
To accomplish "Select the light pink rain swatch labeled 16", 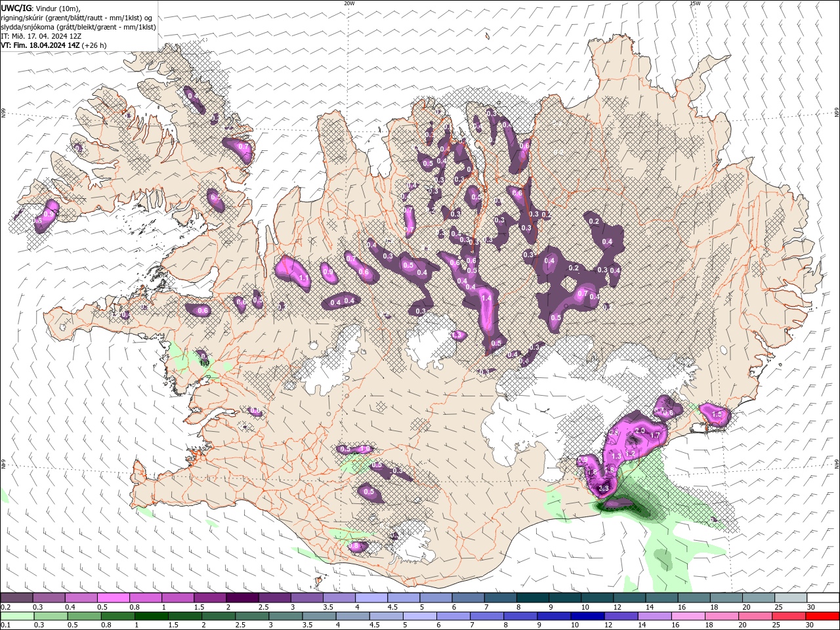I will point(688,616).
